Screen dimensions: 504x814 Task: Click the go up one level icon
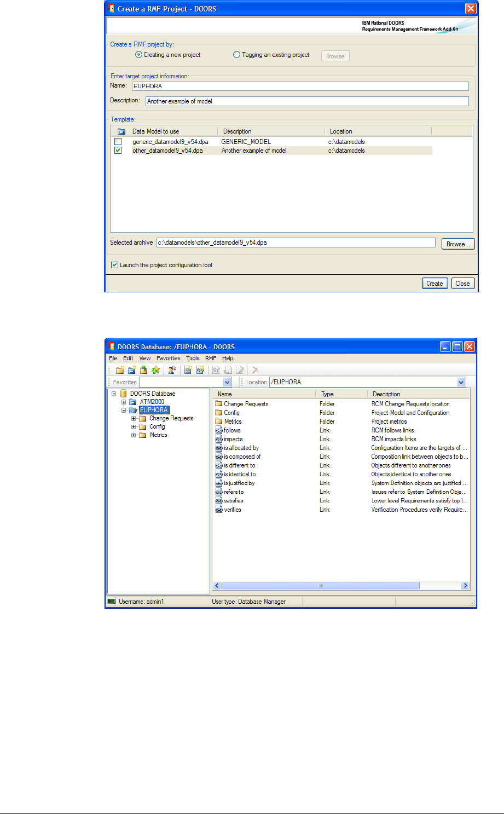point(143,370)
